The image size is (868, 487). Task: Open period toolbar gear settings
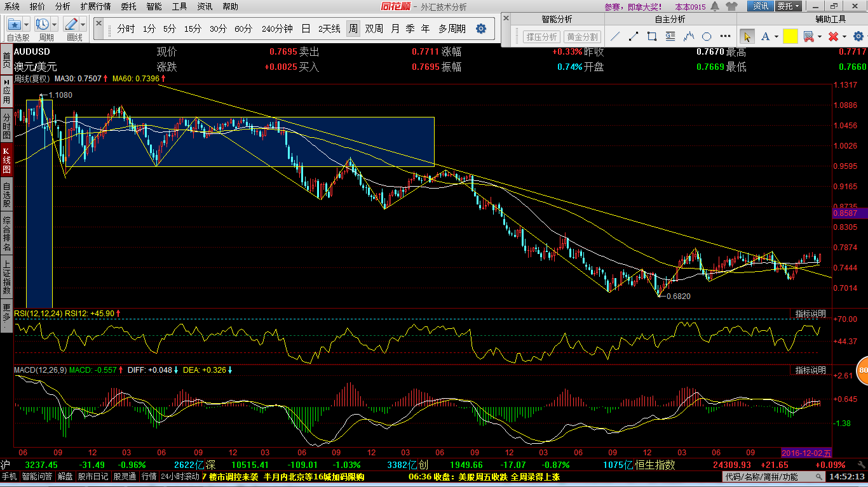pos(481,29)
